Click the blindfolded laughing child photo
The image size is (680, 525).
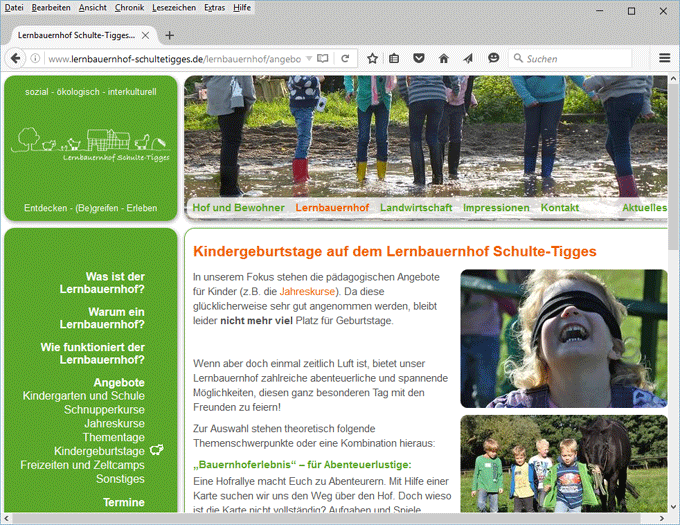click(x=563, y=339)
